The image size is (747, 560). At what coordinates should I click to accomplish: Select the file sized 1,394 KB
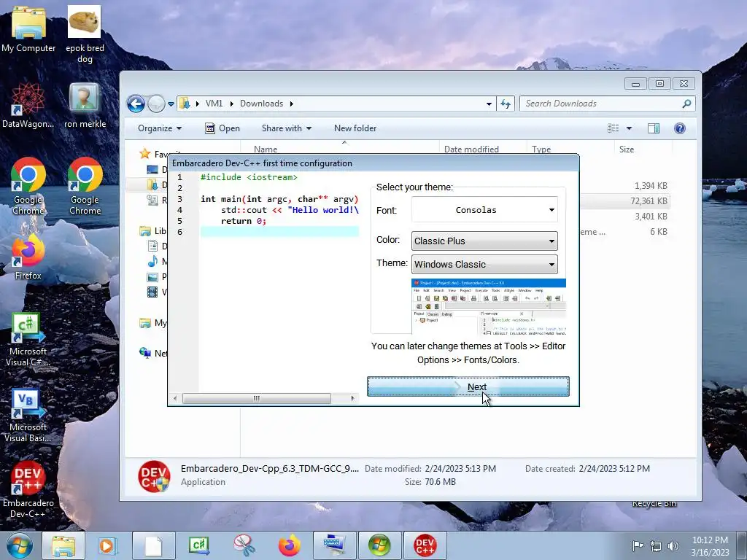coord(624,186)
